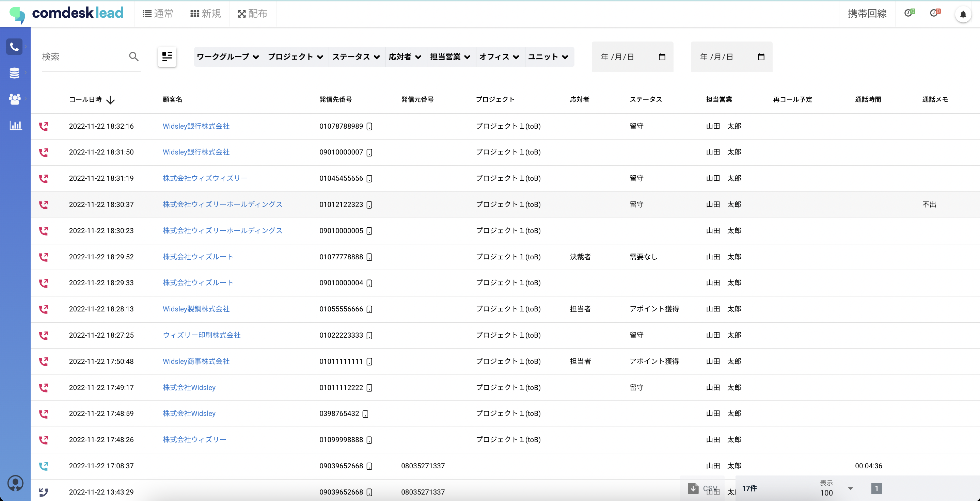
Task: Click the search magnifier icon
Action: [133, 56]
